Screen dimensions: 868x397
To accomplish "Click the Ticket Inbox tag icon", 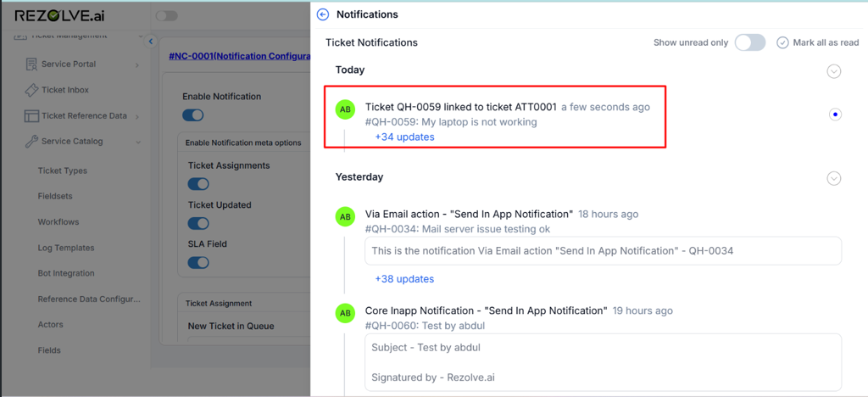I will [x=32, y=90].
